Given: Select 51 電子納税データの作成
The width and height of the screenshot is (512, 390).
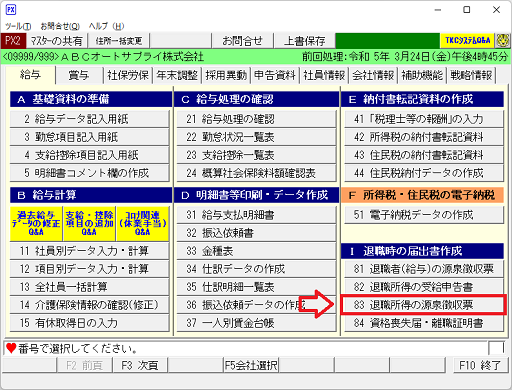Looking at the screenshot, I should pyautogui.click(x=424, y=215).
